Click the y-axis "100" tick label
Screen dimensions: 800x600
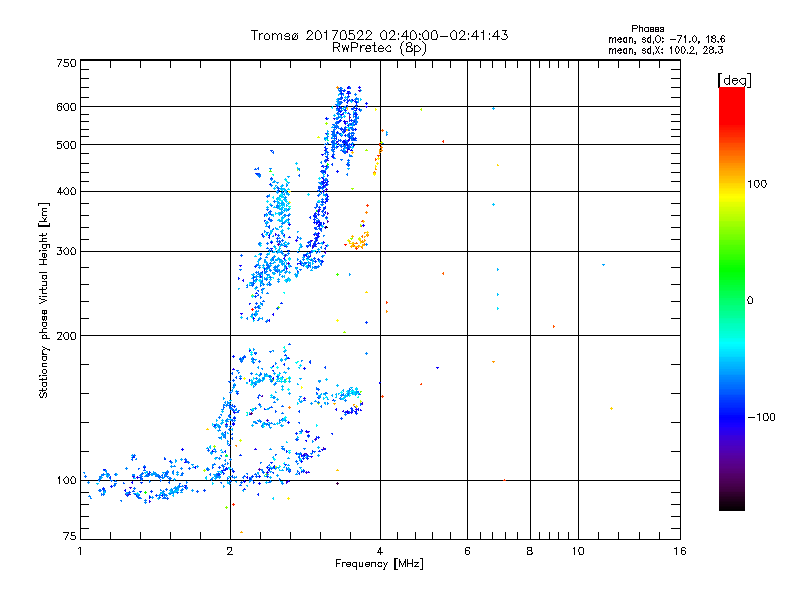click(66, 480)
